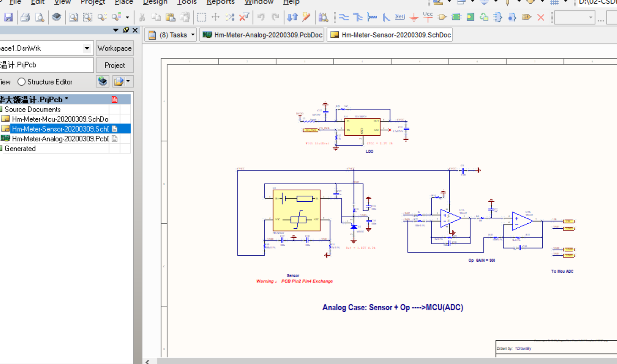The height and width of the screenshot is (364, 617).
Task: Select the Place Bus Entry tool
Action: point(386,17)
